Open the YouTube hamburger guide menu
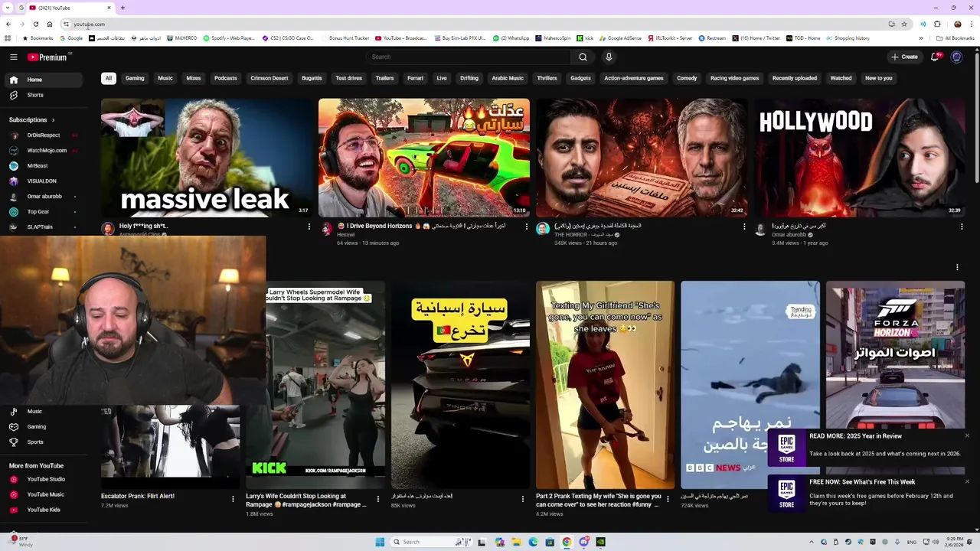The image size is (980, 551). (13, 57)
